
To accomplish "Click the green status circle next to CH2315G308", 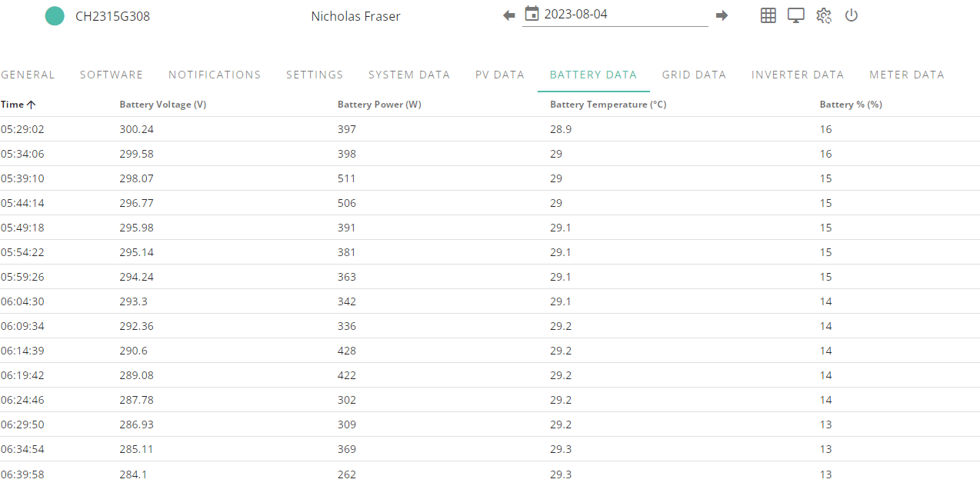I will tap(55, 15).
